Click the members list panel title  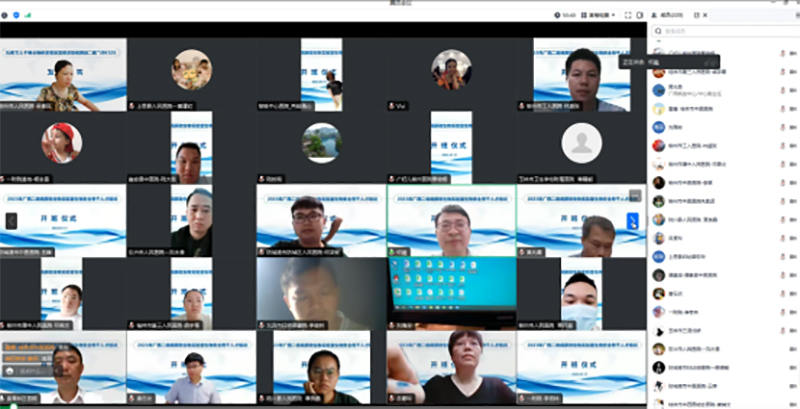pyautogui.click(x=666, y=17)
